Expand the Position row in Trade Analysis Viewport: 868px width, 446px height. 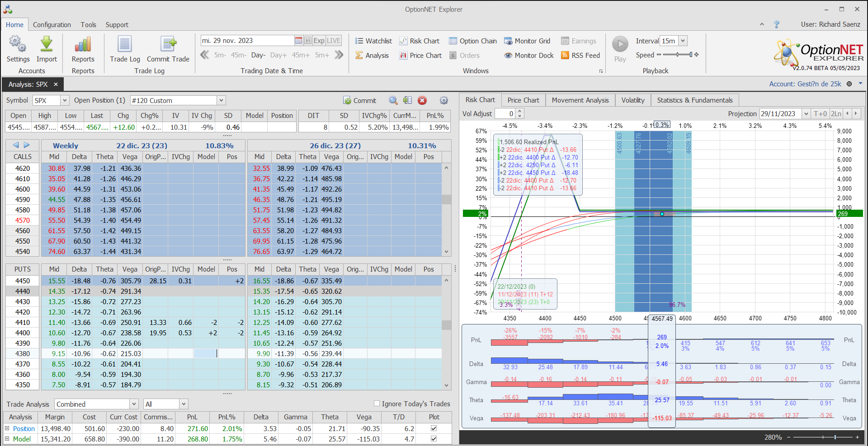(7, 428)
